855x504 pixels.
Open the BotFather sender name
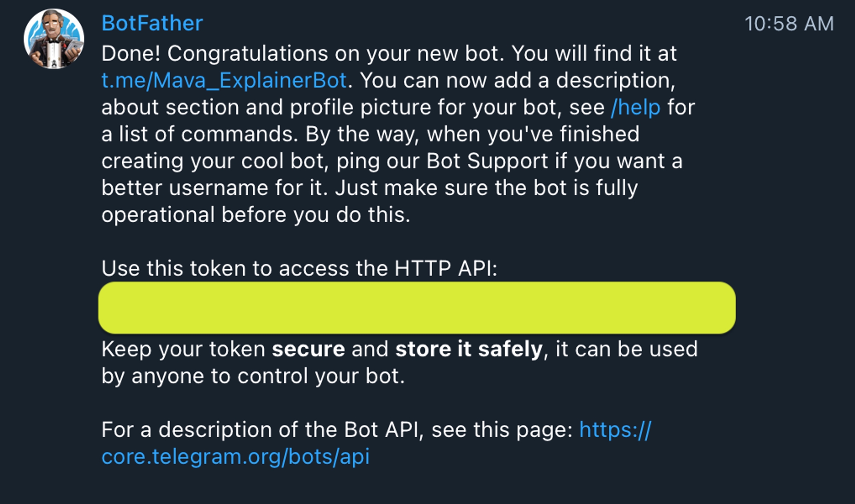click(152, 23)
